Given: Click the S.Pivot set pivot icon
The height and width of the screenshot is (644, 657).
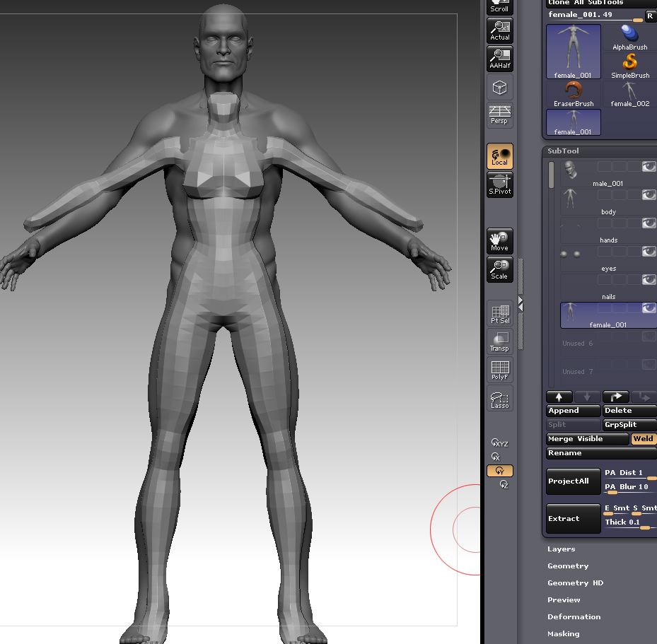Looking at the screenshot, I should click(499, 185).
